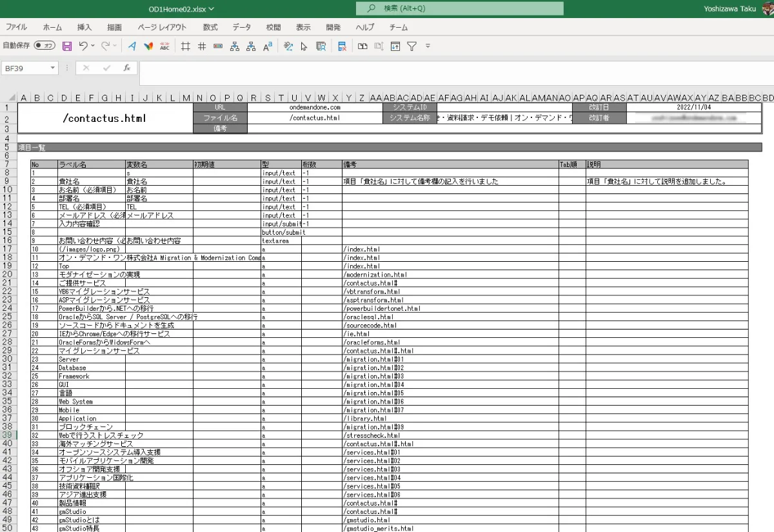Click inside the formula bar input
The height and width of the screenshot is (532, 774).
click(456, 73)
